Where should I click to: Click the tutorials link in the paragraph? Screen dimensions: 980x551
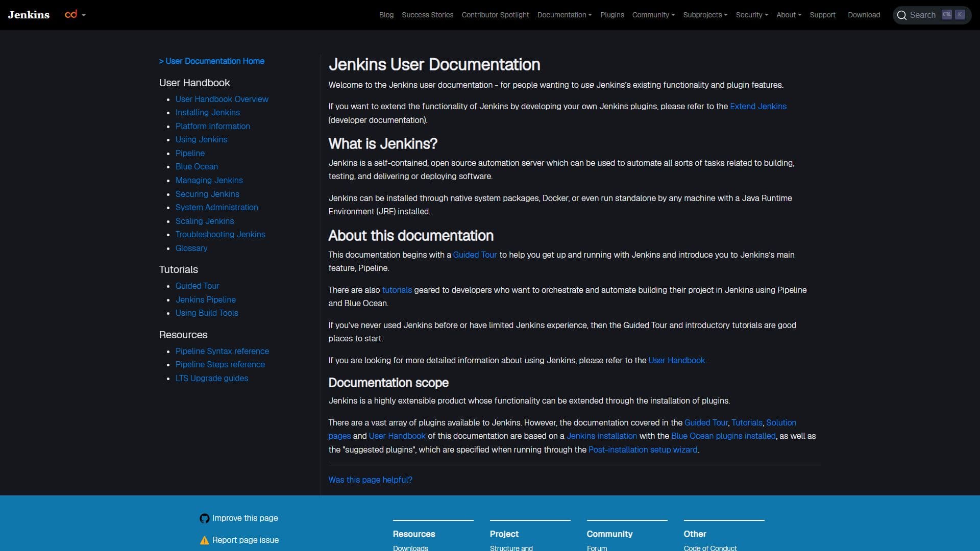(397, 290)
